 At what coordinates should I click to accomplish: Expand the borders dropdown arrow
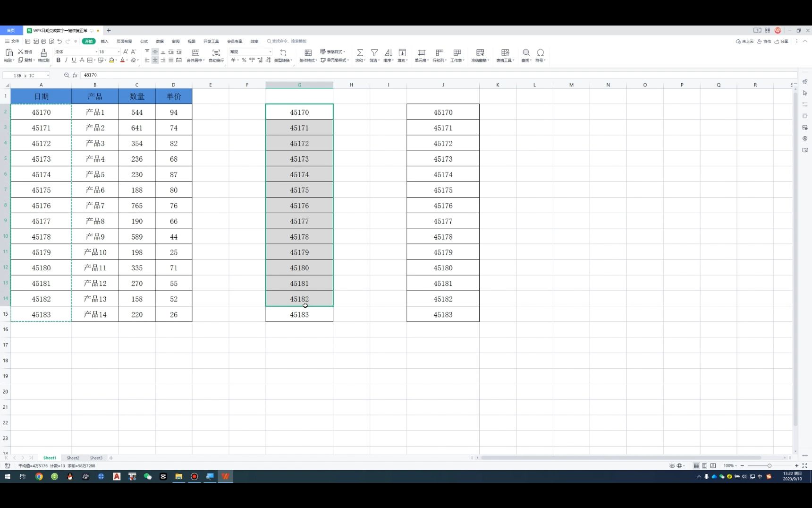tap(95, 60)
